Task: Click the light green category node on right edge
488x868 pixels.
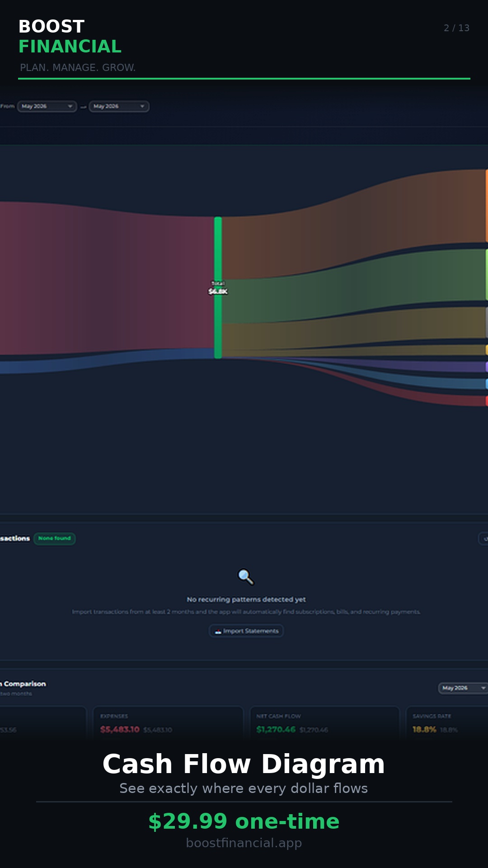Action: (486, 274)
